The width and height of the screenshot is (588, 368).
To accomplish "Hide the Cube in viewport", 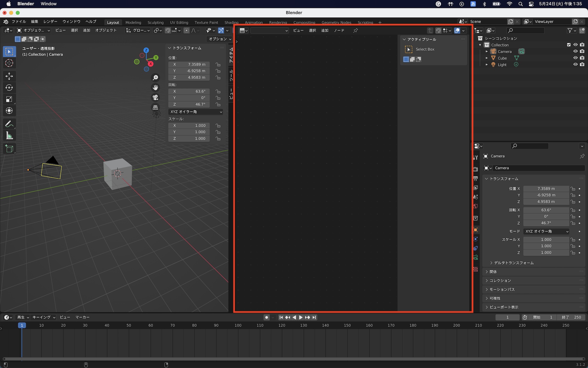I will [x=575, y=58].
